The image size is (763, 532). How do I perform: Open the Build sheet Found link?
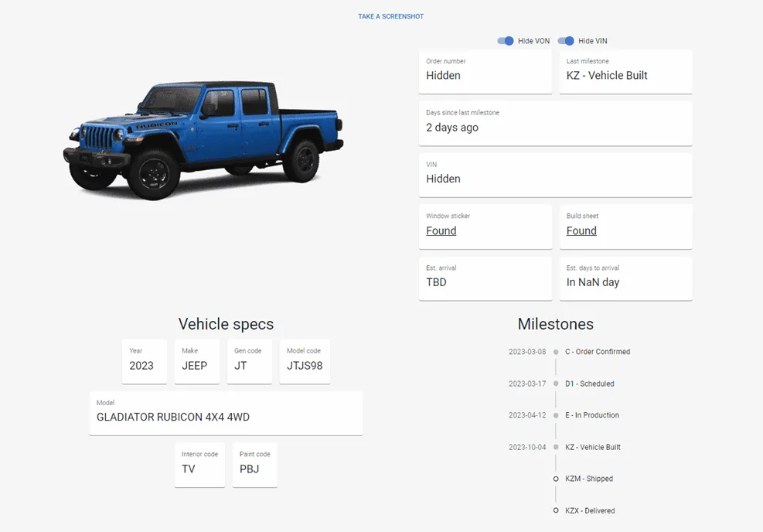tap(581, 230)
